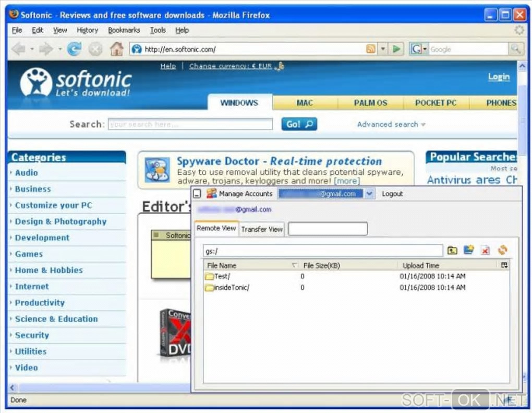Expand the gmail account dropdown
Image resolution: width=532 pixels, height=413 pixels.
[x=369, y=194]
